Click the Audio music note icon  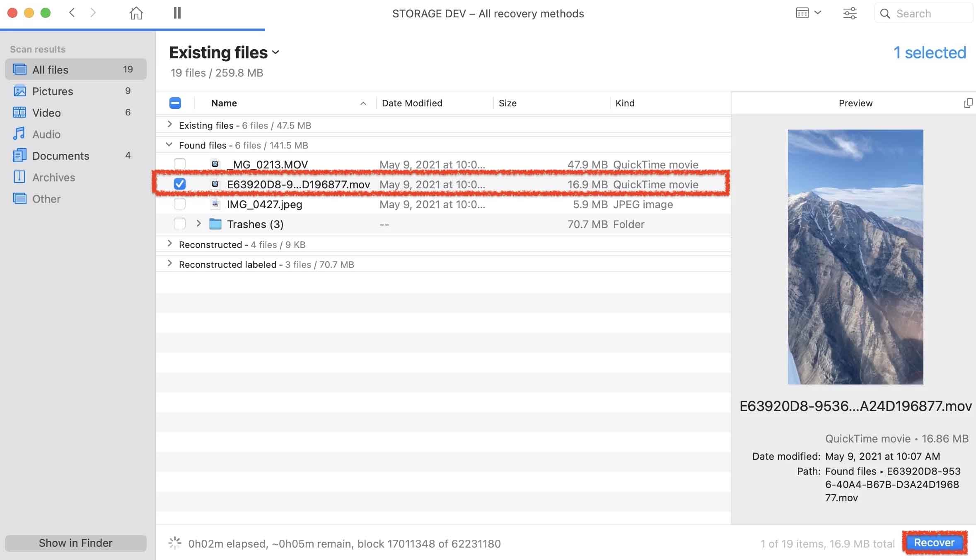click(19, 134)
